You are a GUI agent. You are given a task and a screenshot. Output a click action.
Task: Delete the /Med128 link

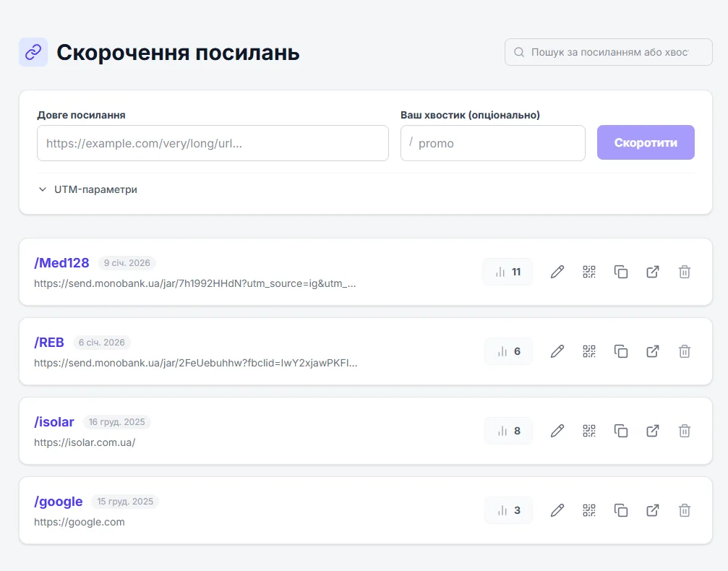click(x=685, y=272)
